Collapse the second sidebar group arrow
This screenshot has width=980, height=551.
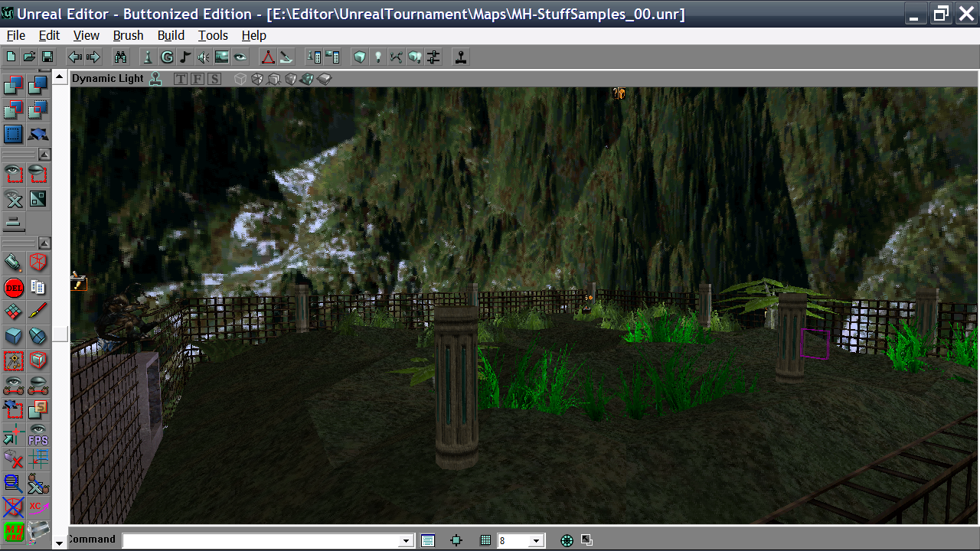[44, 243]
